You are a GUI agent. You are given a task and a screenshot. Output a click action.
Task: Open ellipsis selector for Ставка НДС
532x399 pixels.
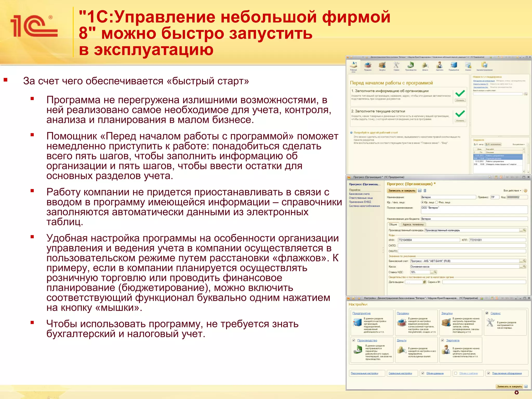click(432, 272)
